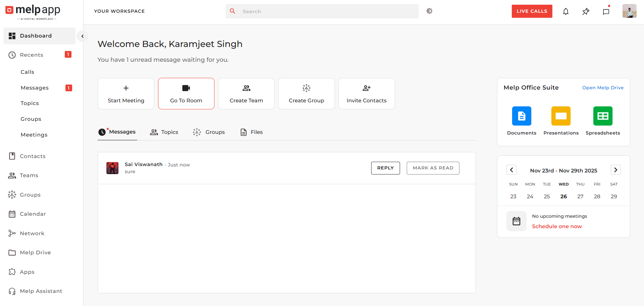Switch to the Groups tab
644x306 pixels.
(209, 132)
